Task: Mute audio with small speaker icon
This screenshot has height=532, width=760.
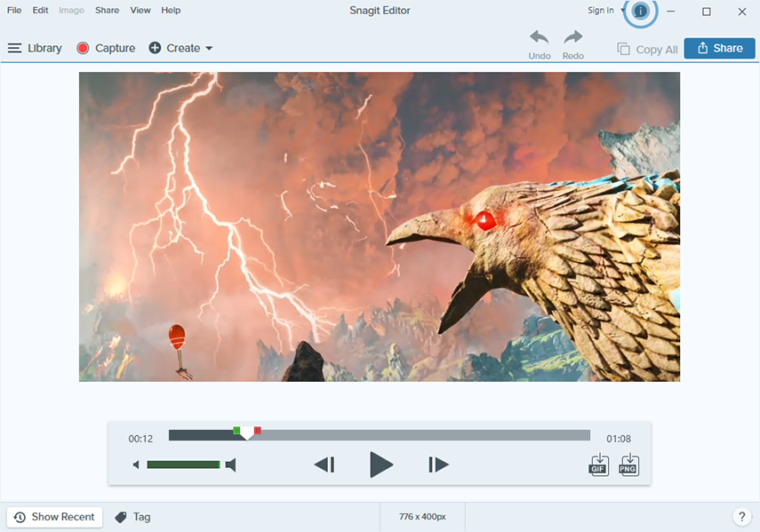Action: (x=136, y=465)
